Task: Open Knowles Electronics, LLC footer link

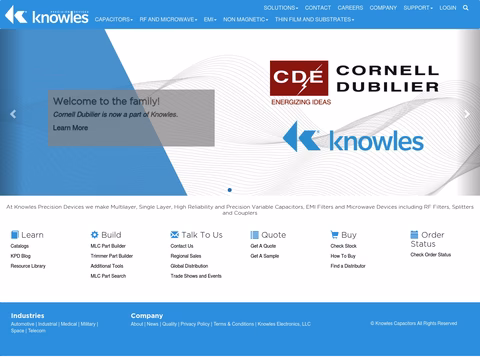Action: pyautogui.click(x=284, y=324)
